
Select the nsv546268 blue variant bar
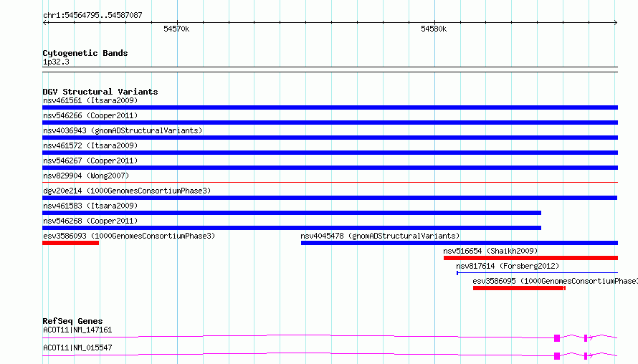(292, 228)
